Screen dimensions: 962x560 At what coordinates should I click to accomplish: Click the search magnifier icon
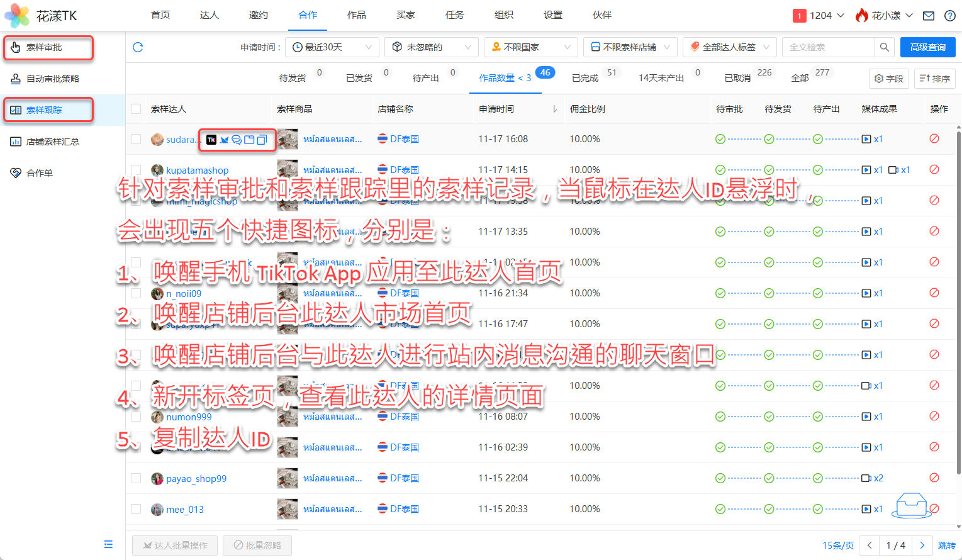tap(884, 47)
